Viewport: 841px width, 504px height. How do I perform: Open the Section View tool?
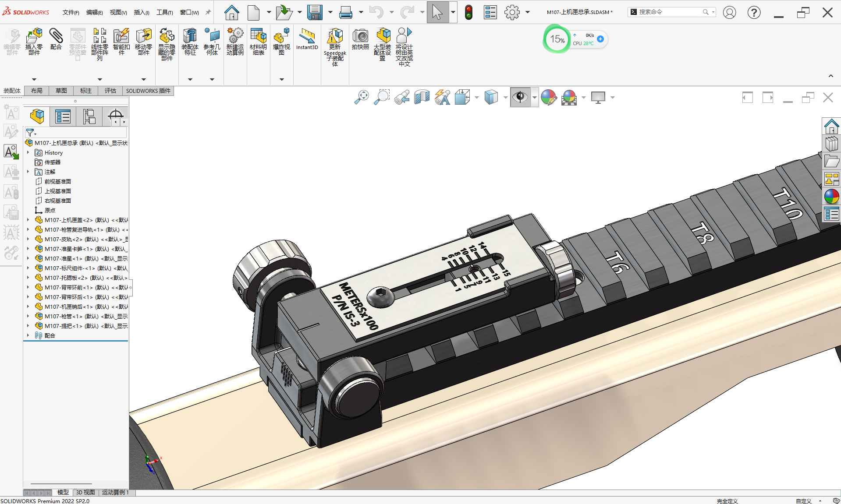(422, 97)
